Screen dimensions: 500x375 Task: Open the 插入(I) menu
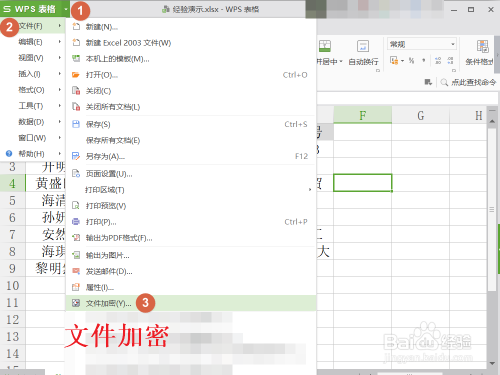pyautogui.click(x=33, y=74)
